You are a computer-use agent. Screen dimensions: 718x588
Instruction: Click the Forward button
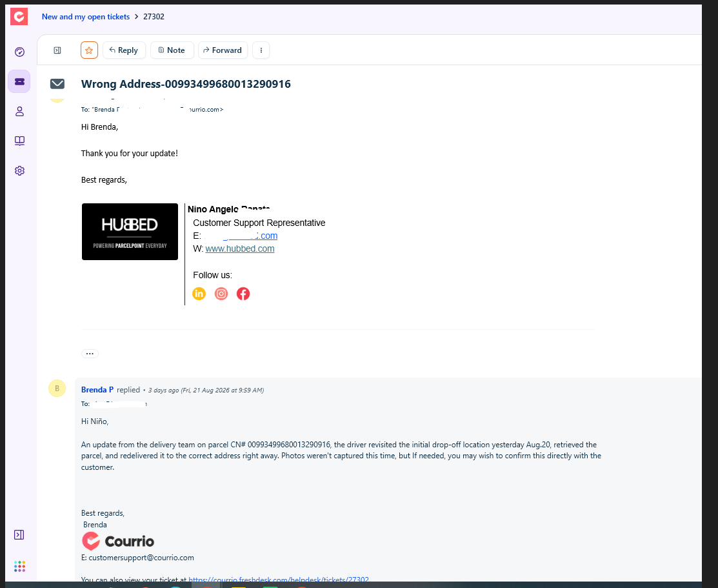coord(223,50)
